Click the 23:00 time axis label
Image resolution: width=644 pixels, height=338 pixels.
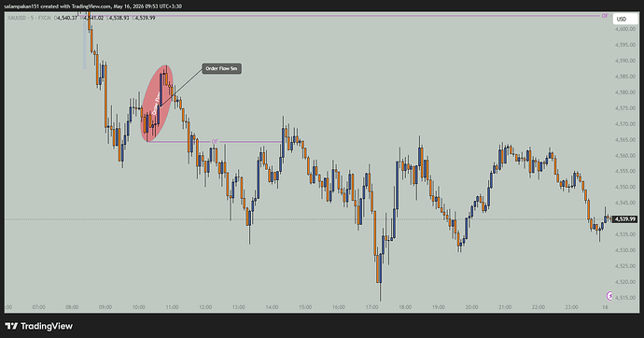572,307
